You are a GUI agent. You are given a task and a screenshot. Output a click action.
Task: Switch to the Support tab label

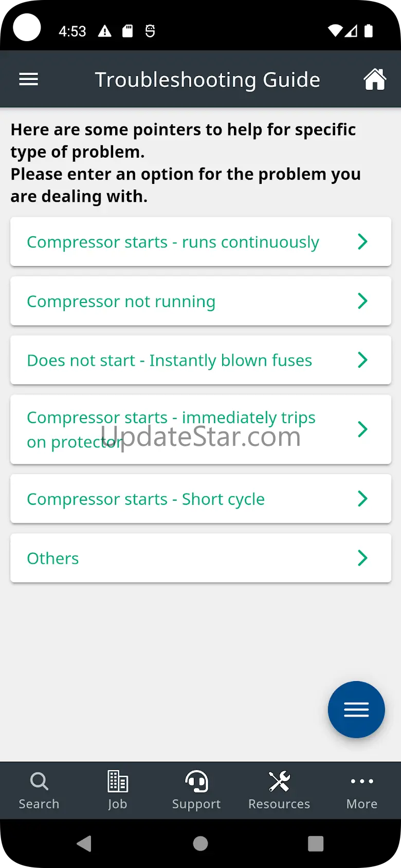click(196, 804)
